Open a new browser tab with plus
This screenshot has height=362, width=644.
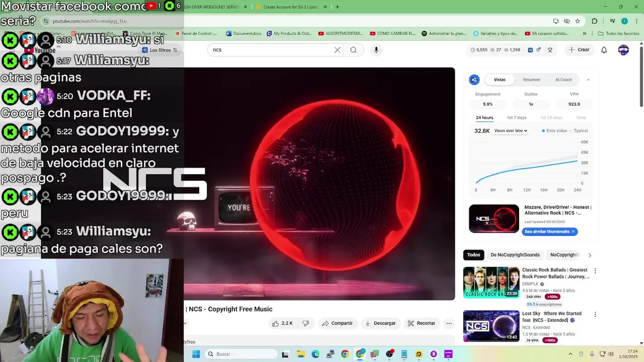pyautogui.click(x=337, y=7)
